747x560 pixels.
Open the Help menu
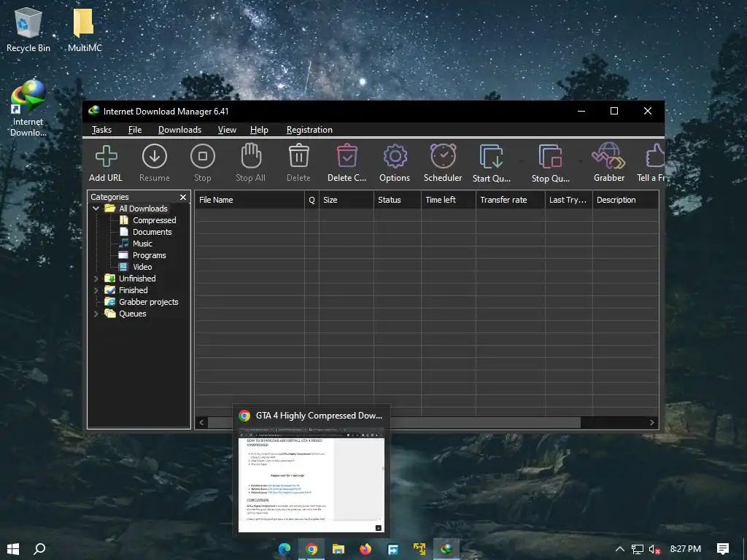[x=259, y=130]
